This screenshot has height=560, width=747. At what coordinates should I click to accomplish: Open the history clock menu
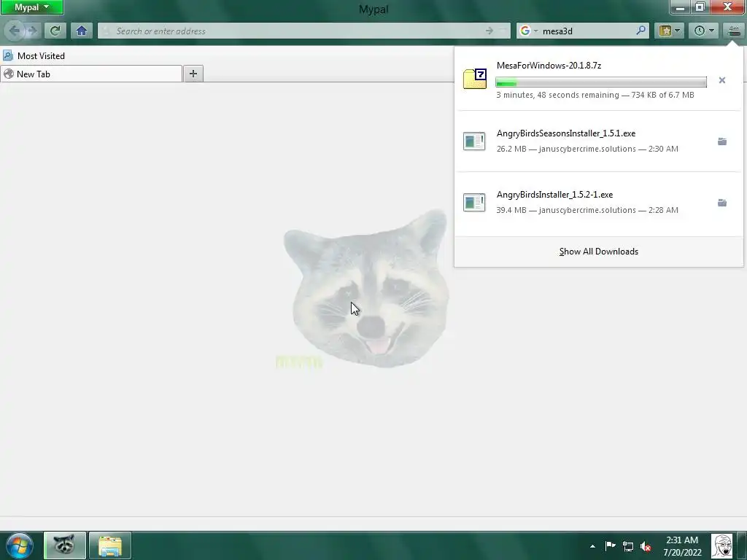[x=704, y=31]
